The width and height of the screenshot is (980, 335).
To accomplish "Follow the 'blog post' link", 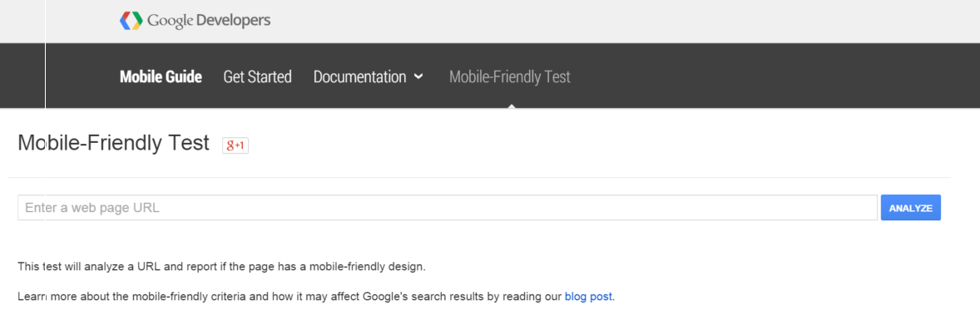I will (x=588, y=296).
